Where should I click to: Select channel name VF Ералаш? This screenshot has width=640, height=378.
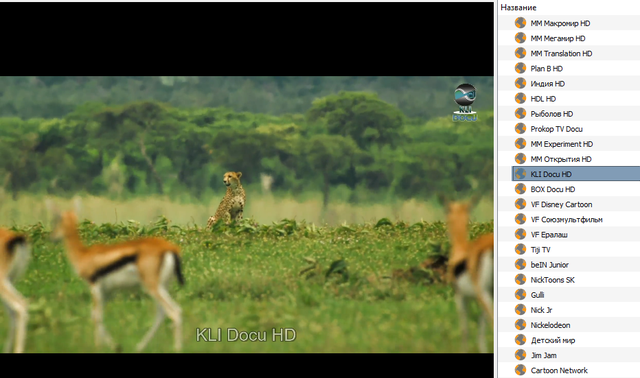[549, 235]
